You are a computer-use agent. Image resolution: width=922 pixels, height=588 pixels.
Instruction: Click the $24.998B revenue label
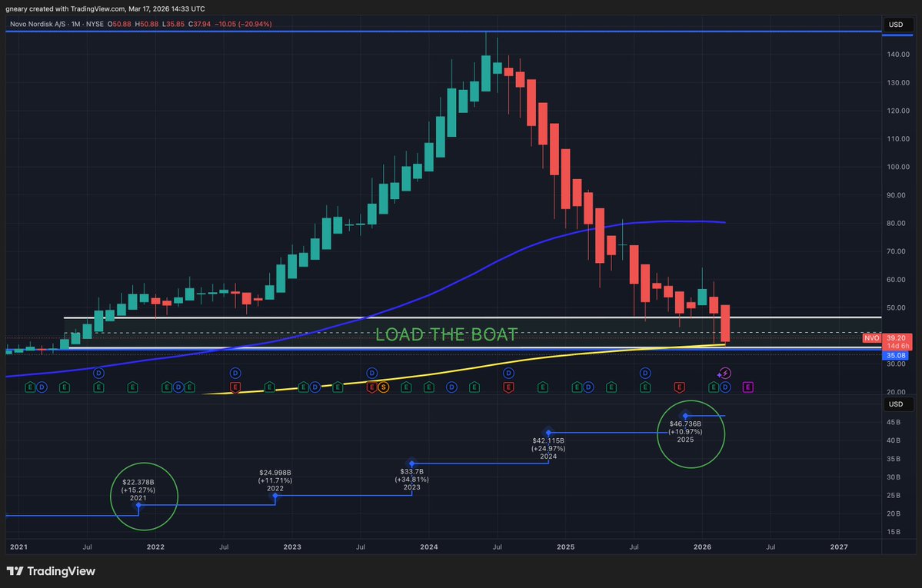275,473
